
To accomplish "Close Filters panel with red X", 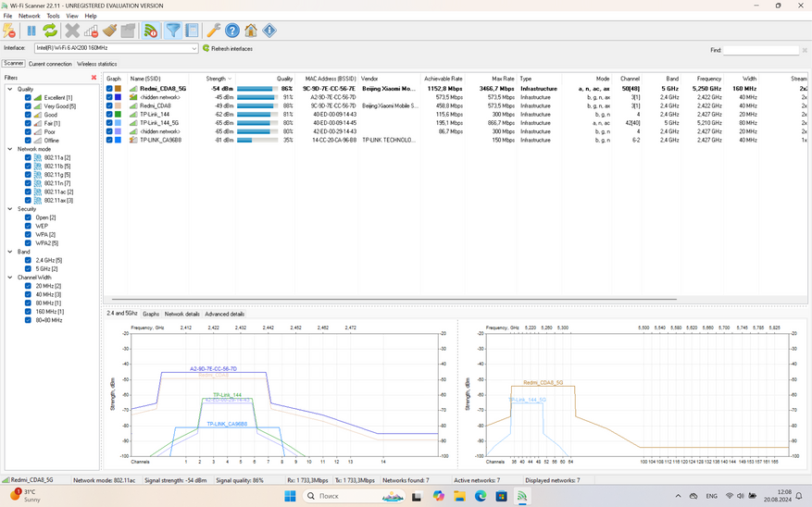I will click(94, 78).
